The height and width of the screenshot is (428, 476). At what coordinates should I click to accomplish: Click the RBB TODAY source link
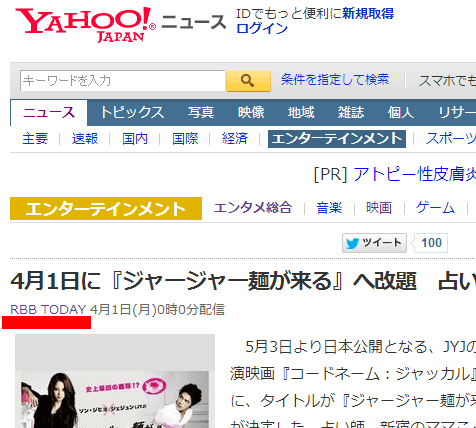[48, 310]
